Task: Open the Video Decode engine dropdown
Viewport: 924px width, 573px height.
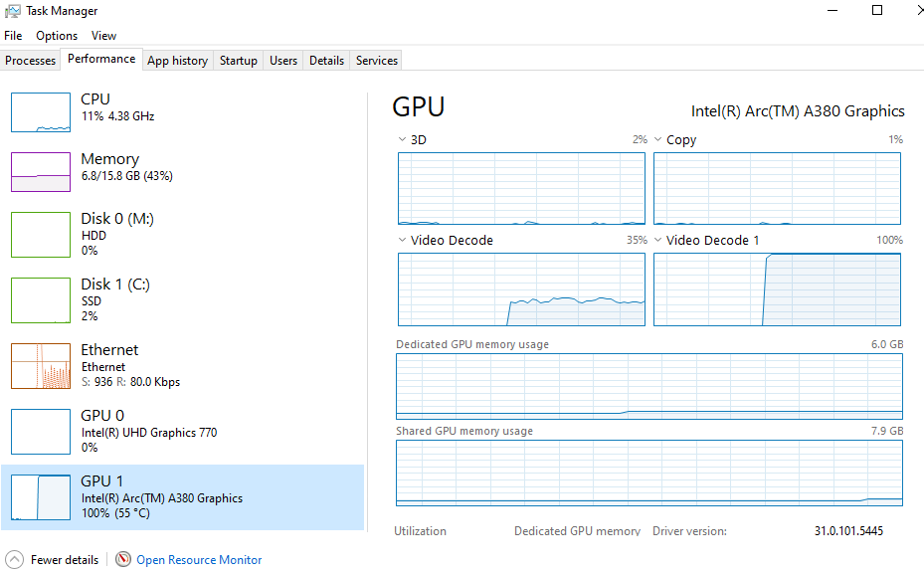Action: (402, 241)
